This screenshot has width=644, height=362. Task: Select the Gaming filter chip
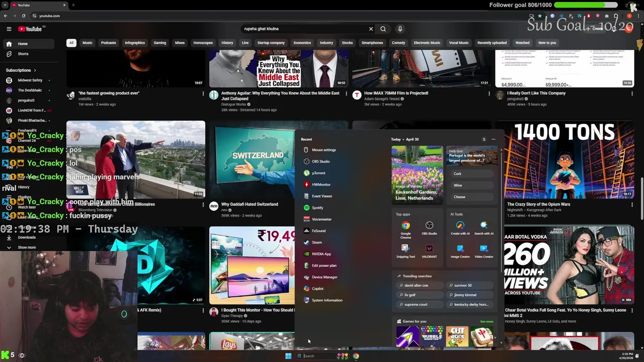click(x=160, y=43)
